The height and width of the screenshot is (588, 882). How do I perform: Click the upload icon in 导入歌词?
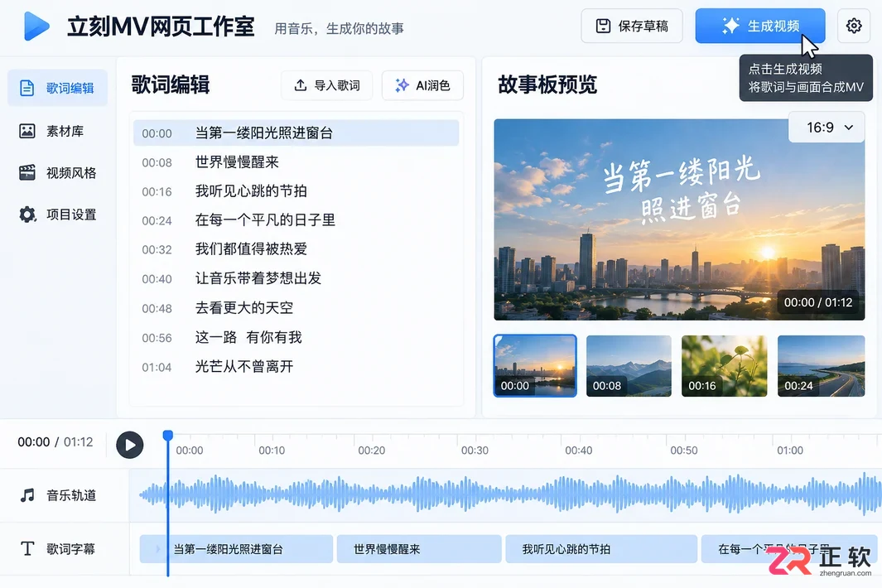301,85
